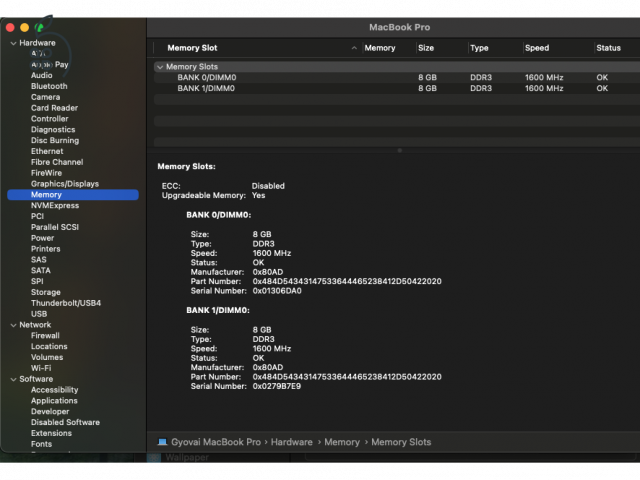Click the pane splitter handle dot

(x=400, y=150)
